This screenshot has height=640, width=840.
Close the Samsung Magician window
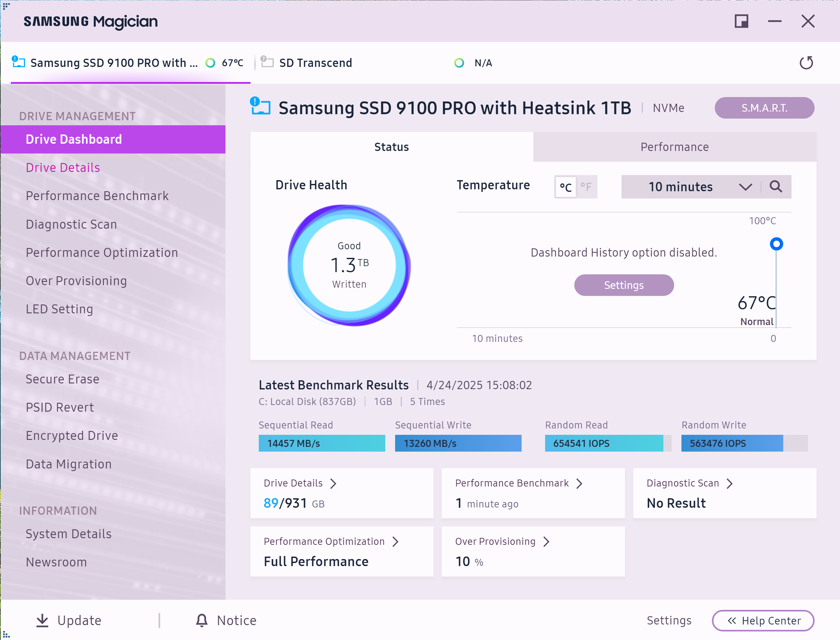click(808, 21)
